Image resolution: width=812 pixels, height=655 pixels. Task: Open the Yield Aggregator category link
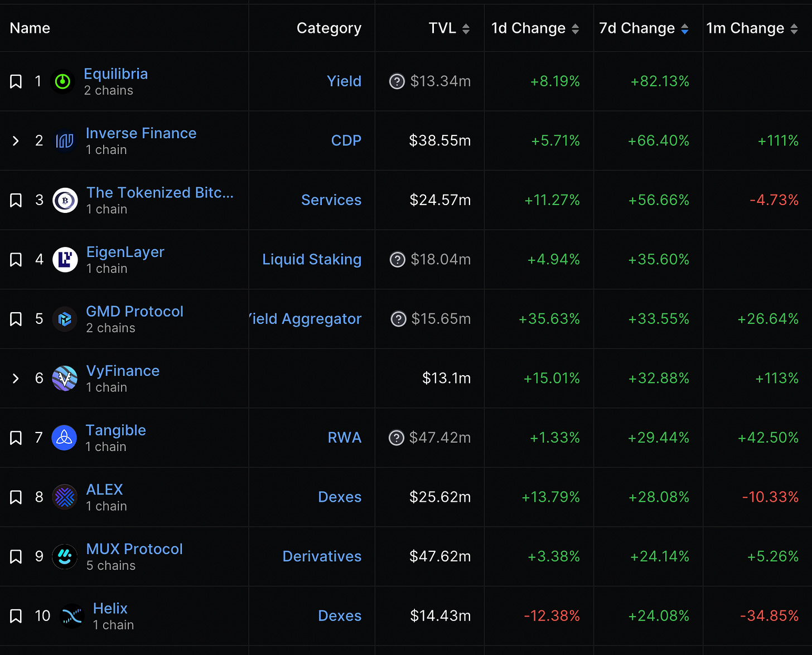(306, 319)
